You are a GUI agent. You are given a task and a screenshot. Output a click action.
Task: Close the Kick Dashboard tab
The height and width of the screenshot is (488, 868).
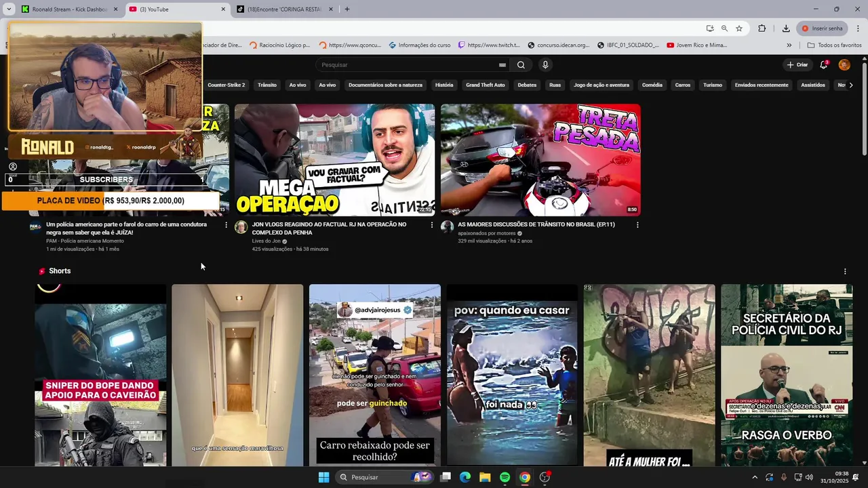[x=115, y=9]
